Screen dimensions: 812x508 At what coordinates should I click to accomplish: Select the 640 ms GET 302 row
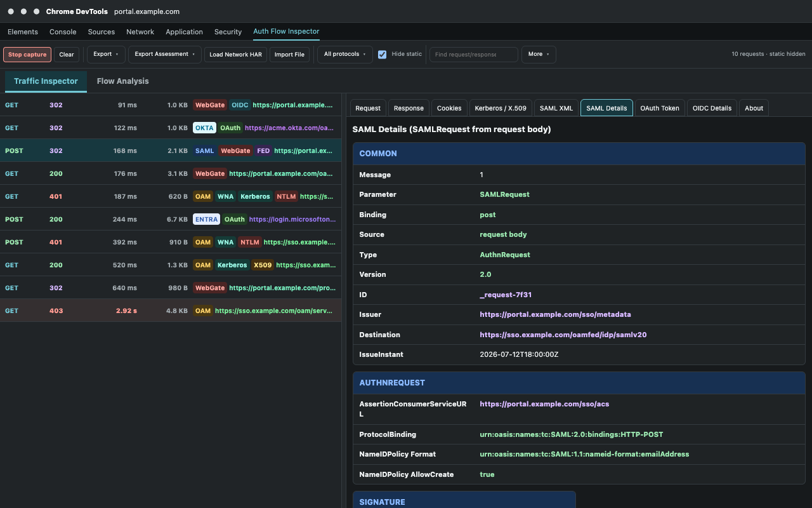click(x=171, y=288)
